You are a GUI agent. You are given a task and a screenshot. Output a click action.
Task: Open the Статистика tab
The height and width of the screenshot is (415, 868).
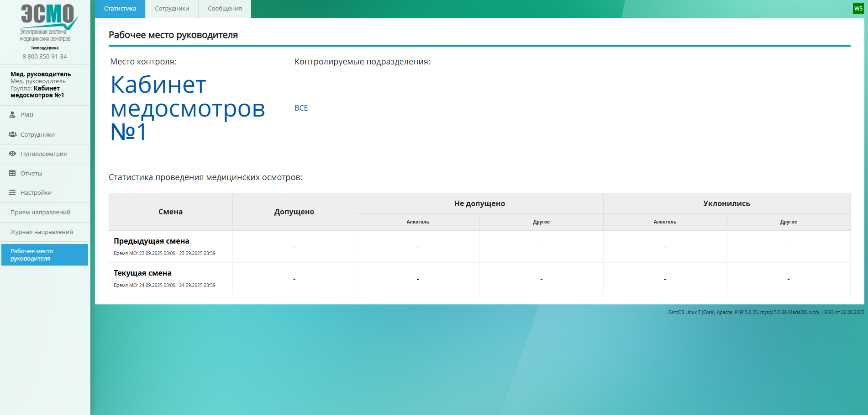coord(120,9)
